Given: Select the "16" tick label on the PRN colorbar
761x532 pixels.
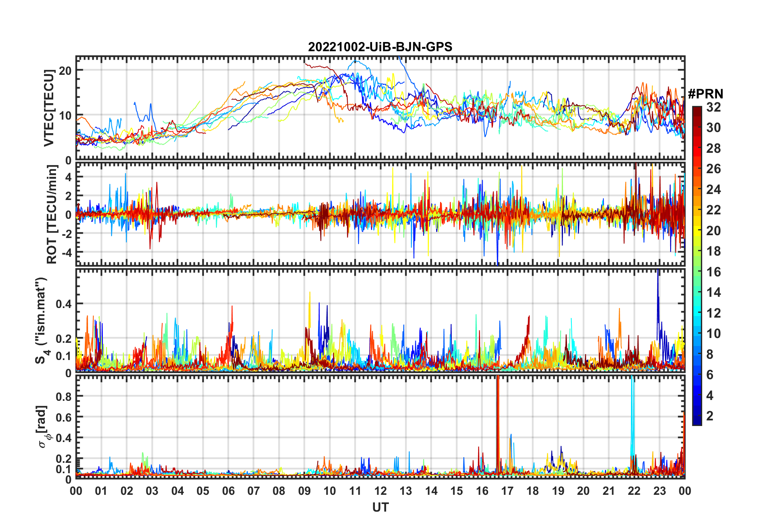Looking at the screenshot, I should [x=713, y=272].
